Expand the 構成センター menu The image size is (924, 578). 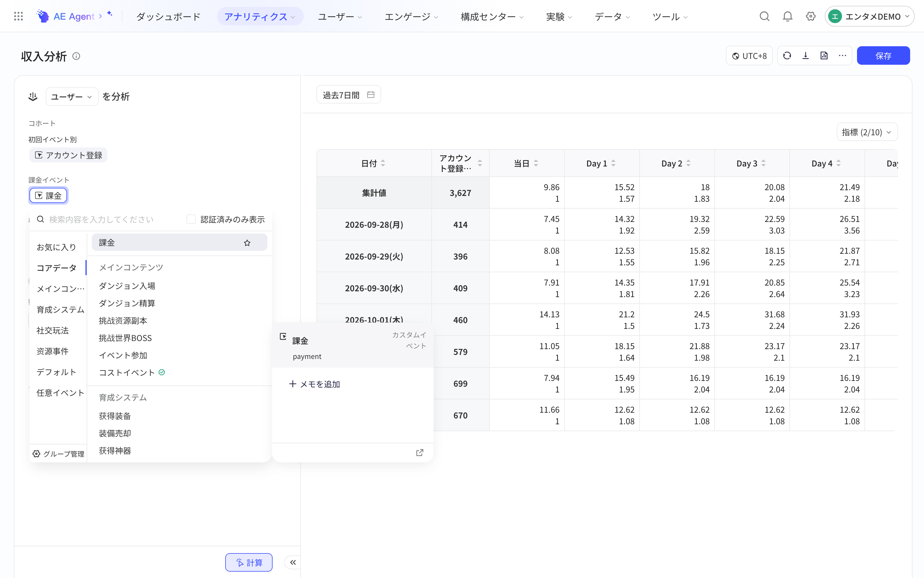tap(492, 16)
